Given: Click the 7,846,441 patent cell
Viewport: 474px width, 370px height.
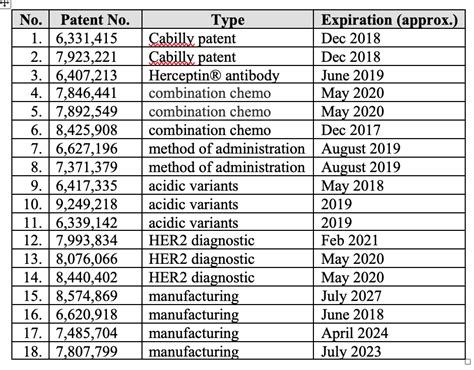Looking at the screenshot, I should tap(95, 93).
